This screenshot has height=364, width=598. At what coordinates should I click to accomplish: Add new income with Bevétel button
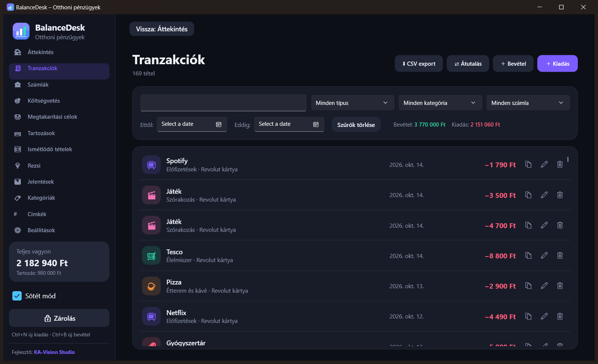tap(513, 63)
